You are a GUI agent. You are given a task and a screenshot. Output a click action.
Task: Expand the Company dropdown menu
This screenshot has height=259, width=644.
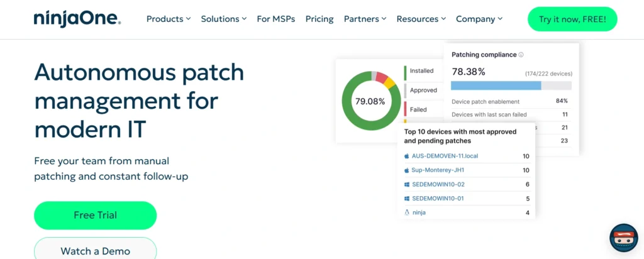[x=479, y=19]
